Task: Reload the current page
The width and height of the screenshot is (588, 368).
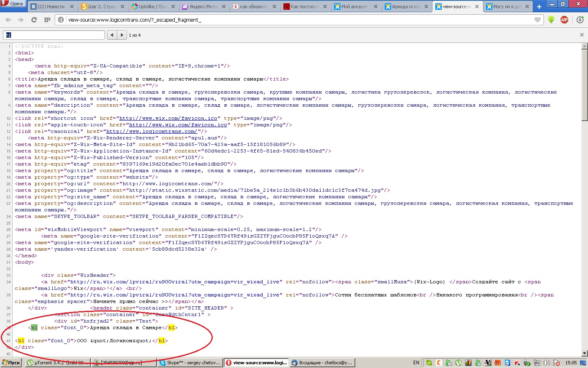Action: tap(34, 20)
